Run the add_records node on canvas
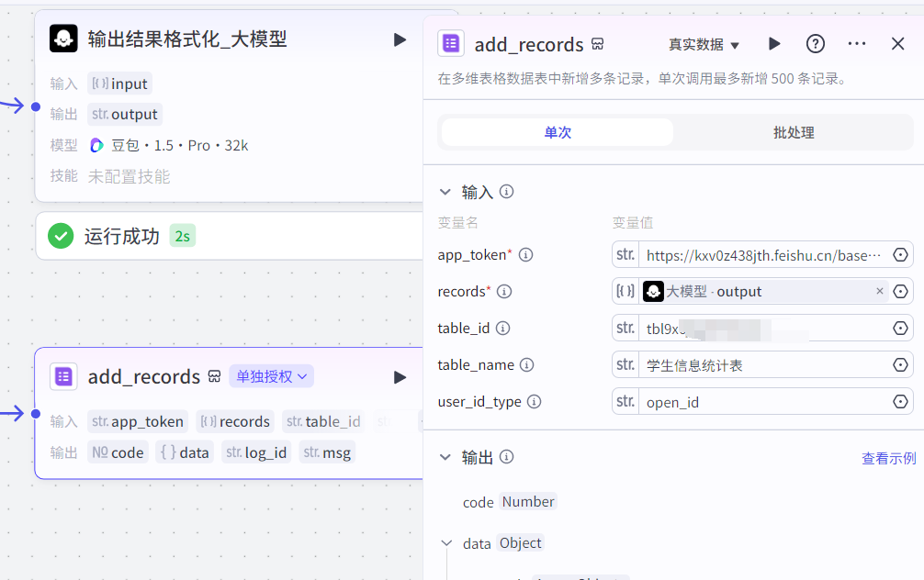This screenshot has height=580, width=924. coord(400,377)
